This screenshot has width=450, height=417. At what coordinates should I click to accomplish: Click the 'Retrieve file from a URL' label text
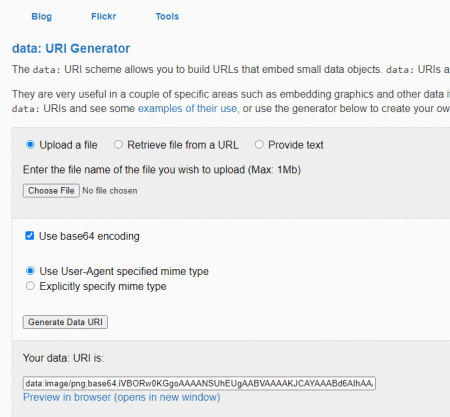(x=183, y=145)
